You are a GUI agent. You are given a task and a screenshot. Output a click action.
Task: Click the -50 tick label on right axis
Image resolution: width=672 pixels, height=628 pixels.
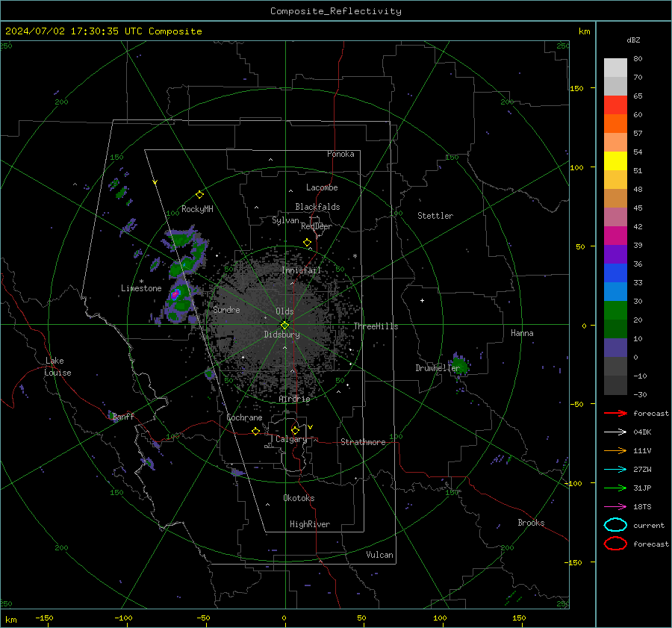click(x=578, y=404)
